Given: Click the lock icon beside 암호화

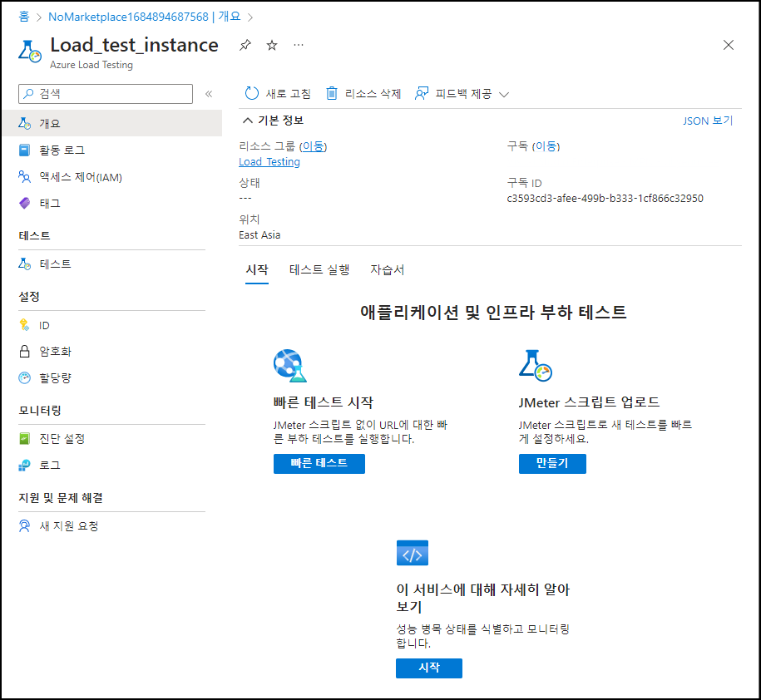Looking at the screenshot, I should [x=24, y=351].
